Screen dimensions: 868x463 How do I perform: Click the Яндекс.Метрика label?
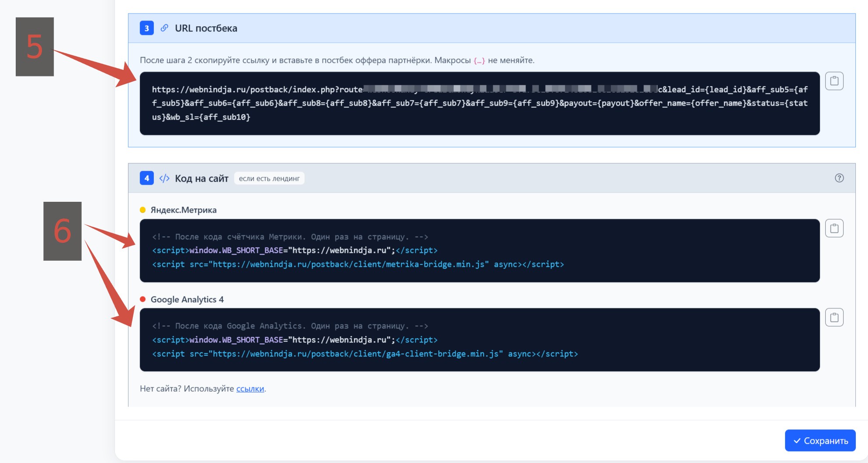pos(183,210)
